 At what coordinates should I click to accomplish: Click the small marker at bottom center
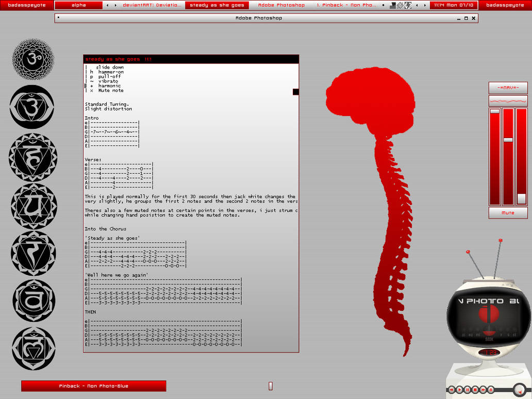(271, 386)
